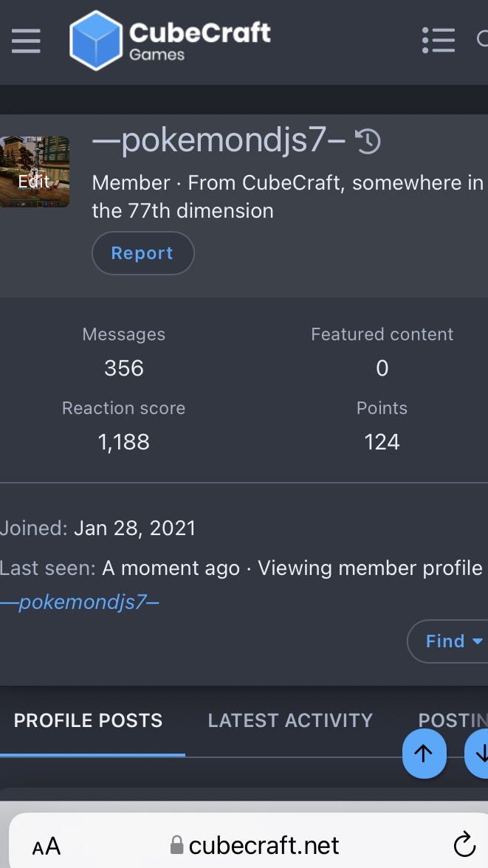
Task: Click the CubeCraft cube logo
Action: point(96,41)
